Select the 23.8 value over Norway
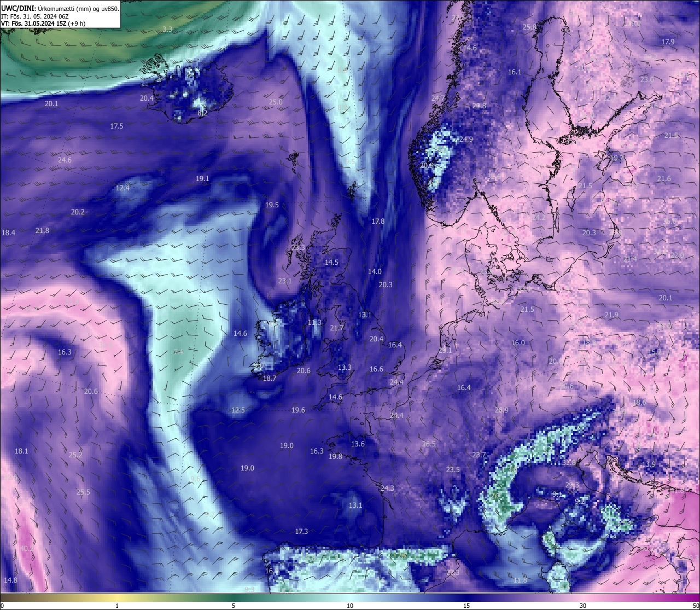700x610 pixels. pos(479,106)
